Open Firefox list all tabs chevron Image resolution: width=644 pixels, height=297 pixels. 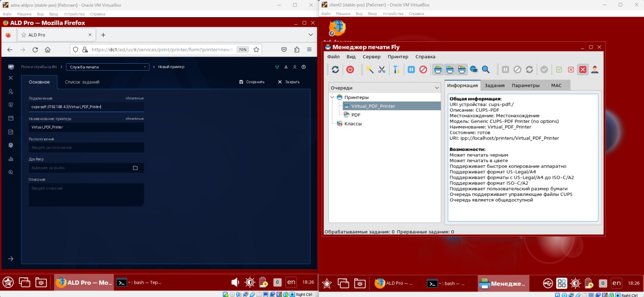(311, 35)
